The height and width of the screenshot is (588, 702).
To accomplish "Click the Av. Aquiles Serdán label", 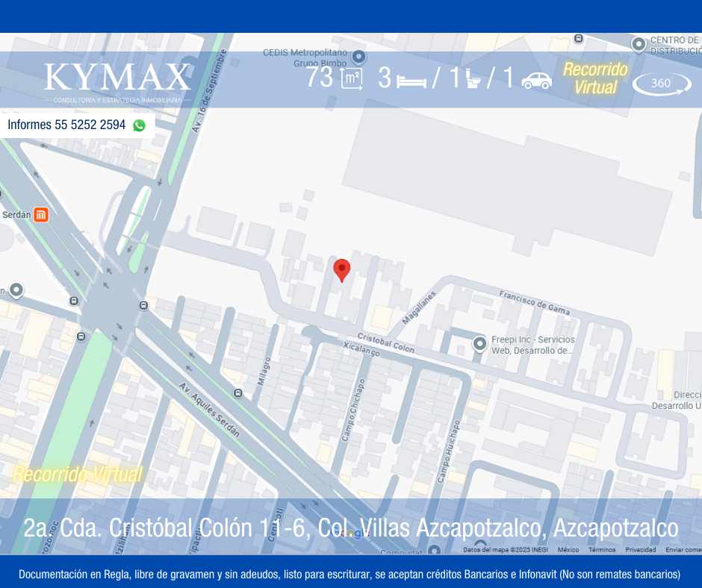I will [x=209, y=410].
